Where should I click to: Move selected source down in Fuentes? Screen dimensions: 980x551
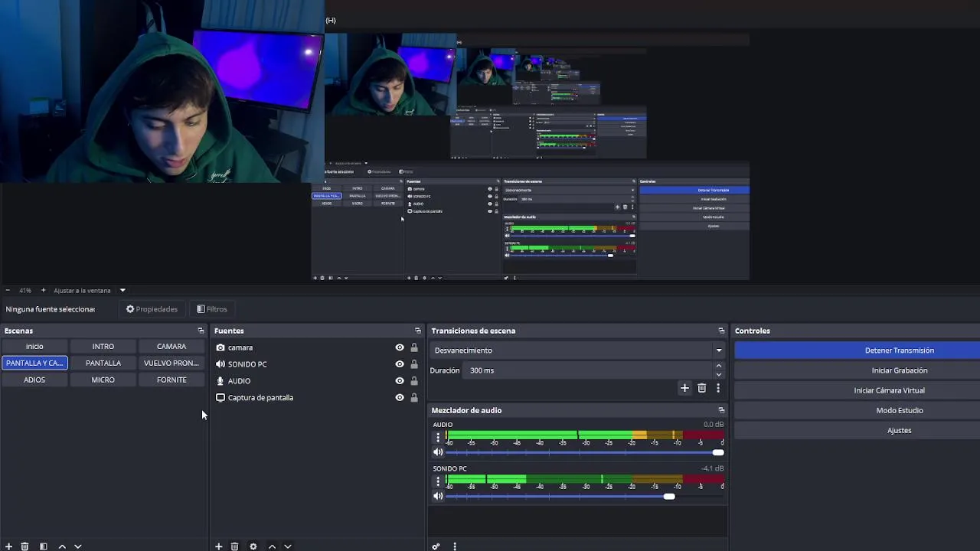click(x=288, y=546)
